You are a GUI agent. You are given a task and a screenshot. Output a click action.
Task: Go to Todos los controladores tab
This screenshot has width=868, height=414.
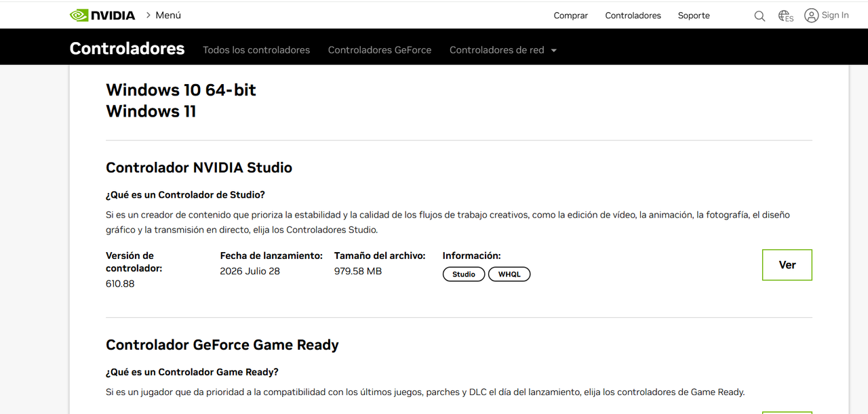tap(256, 50)
